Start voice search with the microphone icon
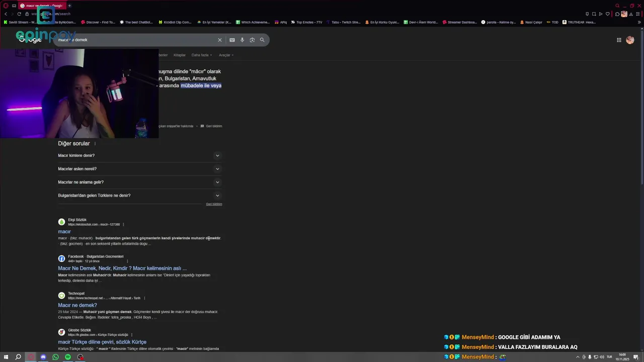The width and height of the screenshot is (644, 362). click(242, 40)
